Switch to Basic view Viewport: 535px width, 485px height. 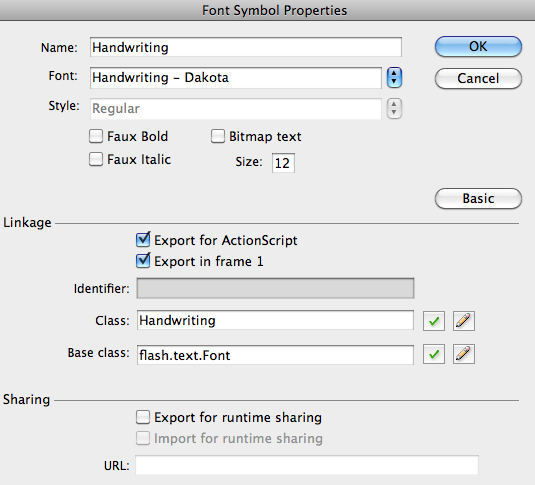point(478,198)
